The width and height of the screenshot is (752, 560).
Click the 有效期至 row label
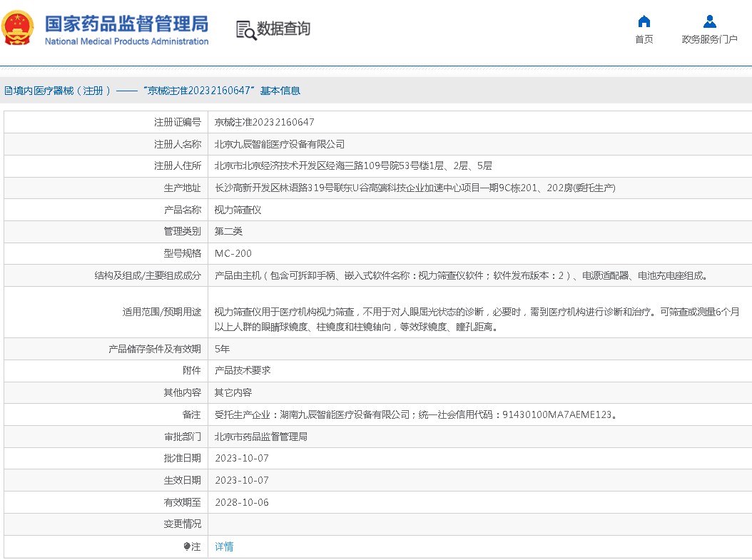182,502
